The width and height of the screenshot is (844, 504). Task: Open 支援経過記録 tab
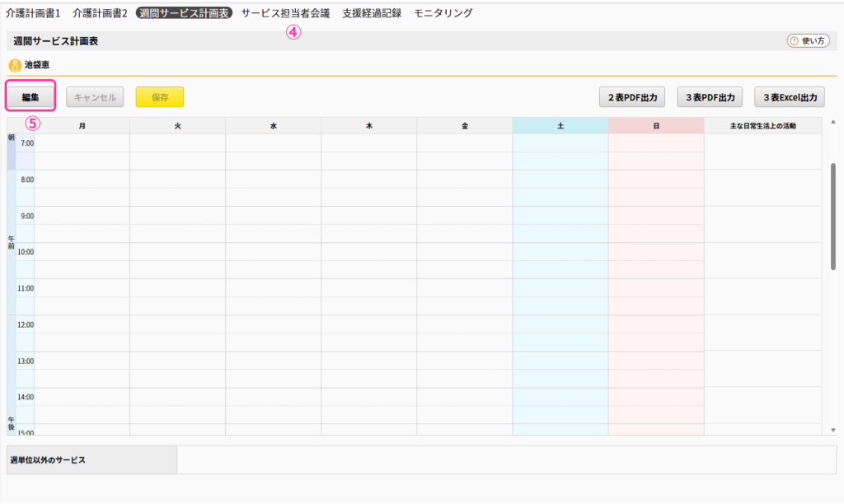point(372,13)
